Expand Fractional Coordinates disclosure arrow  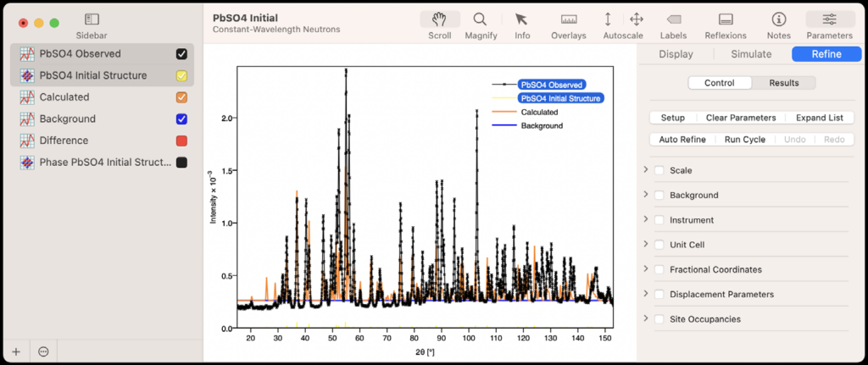646,269
